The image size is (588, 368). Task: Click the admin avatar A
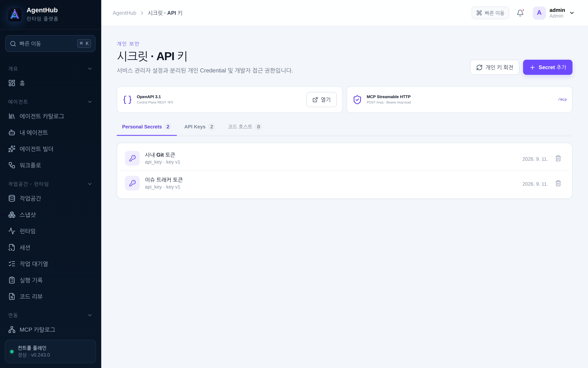click(x=539, y=13)
